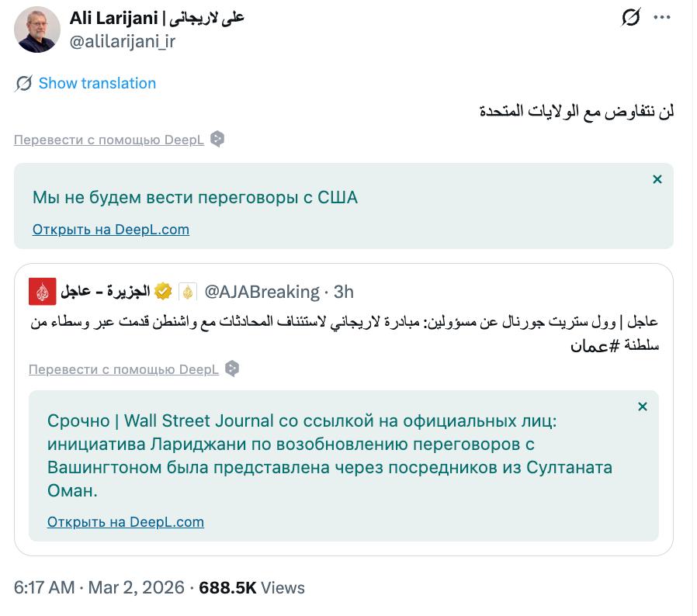
Task: Click Перевести с помощью DeepL under the main tweet
Action: pos(110,138)
